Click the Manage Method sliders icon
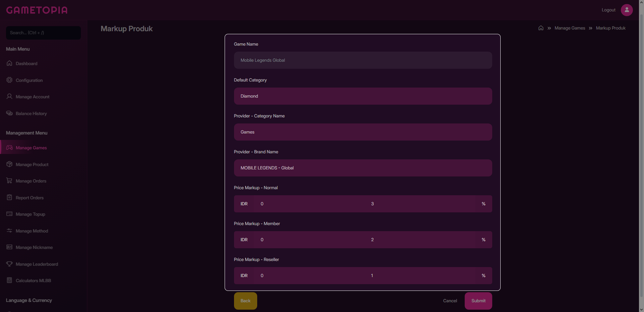 (x=9, y=230)
